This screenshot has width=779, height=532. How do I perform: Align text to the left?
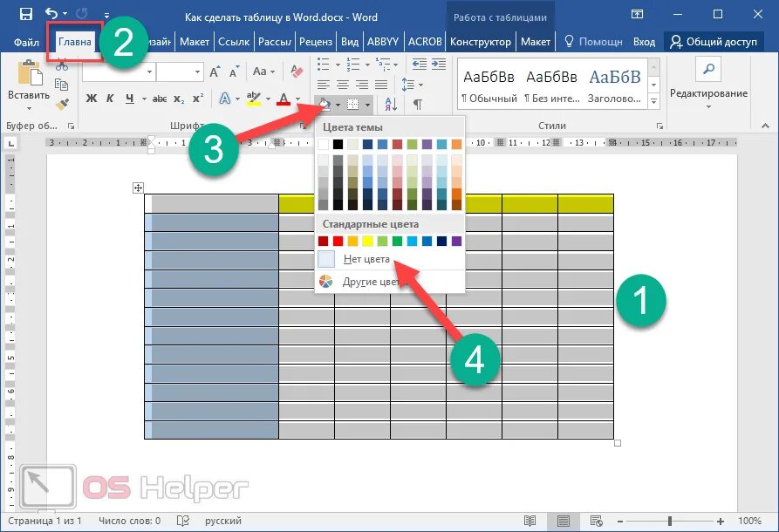(x=324, y=85)
